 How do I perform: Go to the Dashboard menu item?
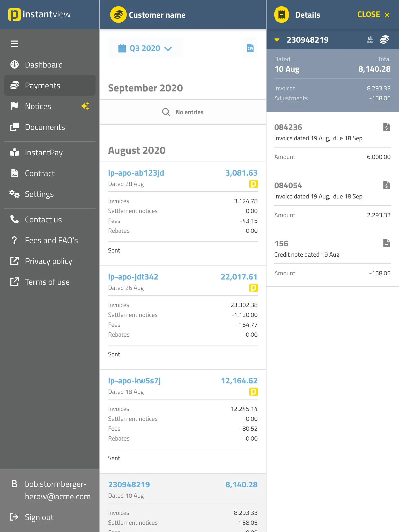(x=44, y=65)
